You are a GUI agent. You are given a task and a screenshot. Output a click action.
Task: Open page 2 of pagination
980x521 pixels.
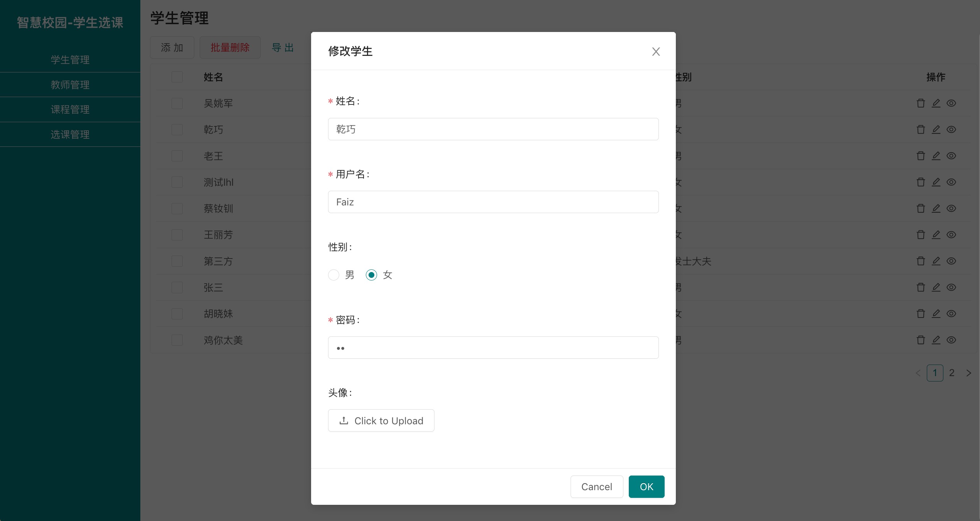(951, 373)
